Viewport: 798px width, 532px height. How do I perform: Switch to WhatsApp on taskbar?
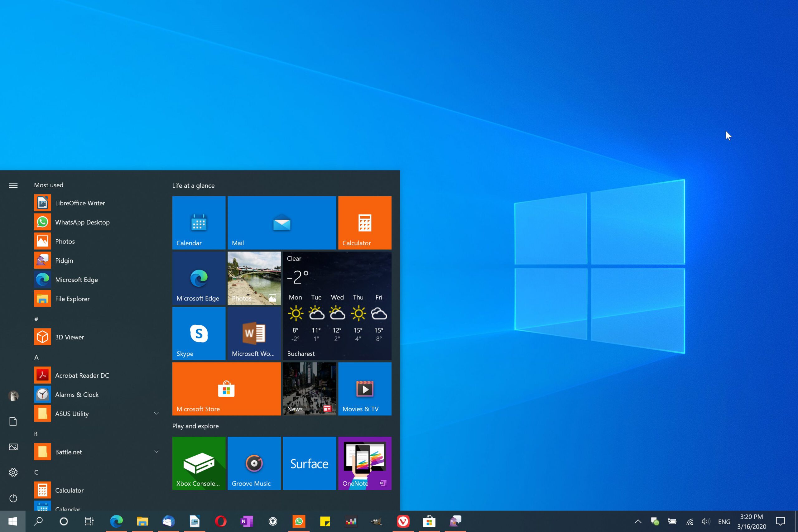(299, 521)
